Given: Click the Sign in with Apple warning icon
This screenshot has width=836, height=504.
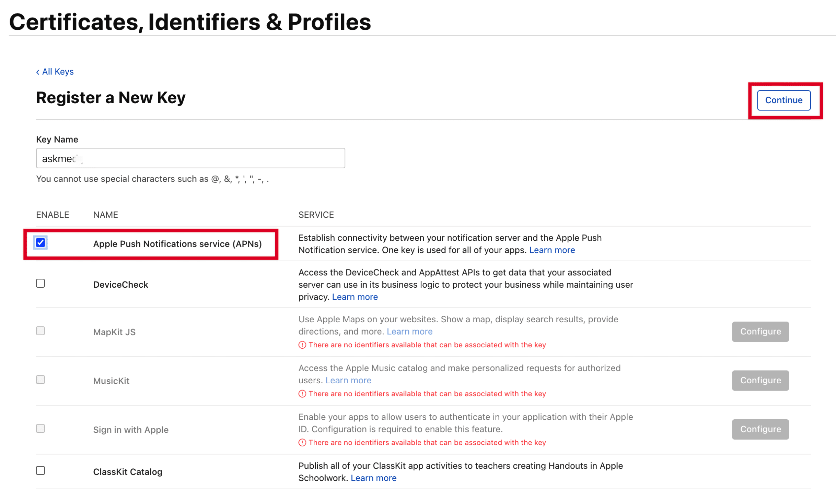Looking at the screenshot, I should pos(302,443).
